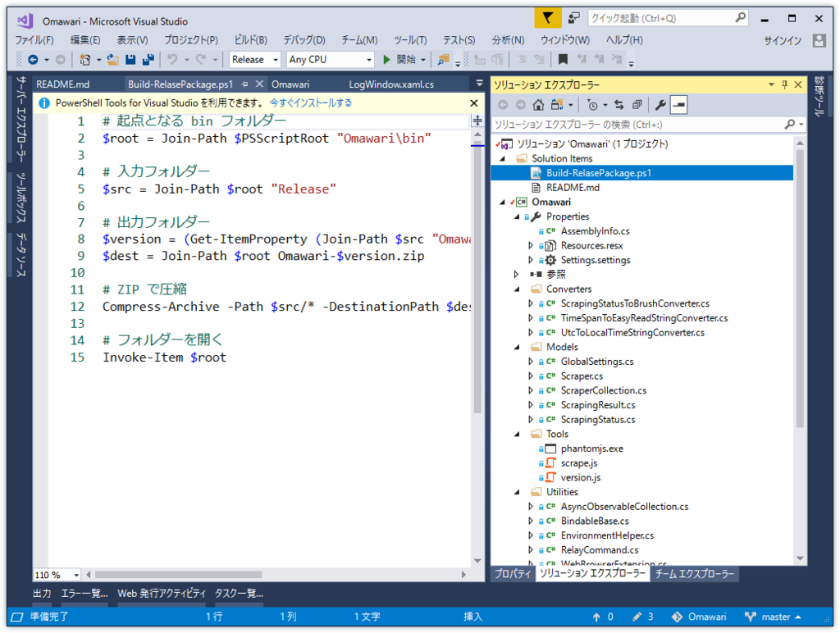Click the pending changes pencil icon in status bar
Image resolution: width=840 pixels, height=633 pixels.
tap(637, 617)
